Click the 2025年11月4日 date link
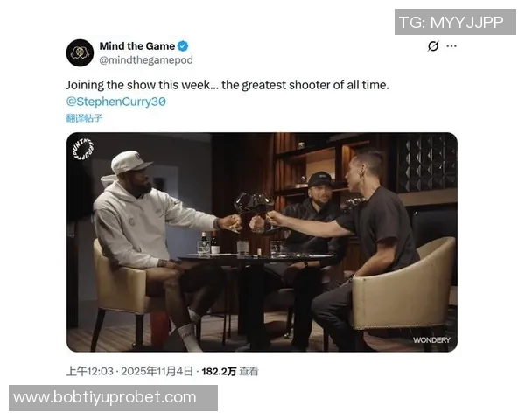 (x=157, y=371)
